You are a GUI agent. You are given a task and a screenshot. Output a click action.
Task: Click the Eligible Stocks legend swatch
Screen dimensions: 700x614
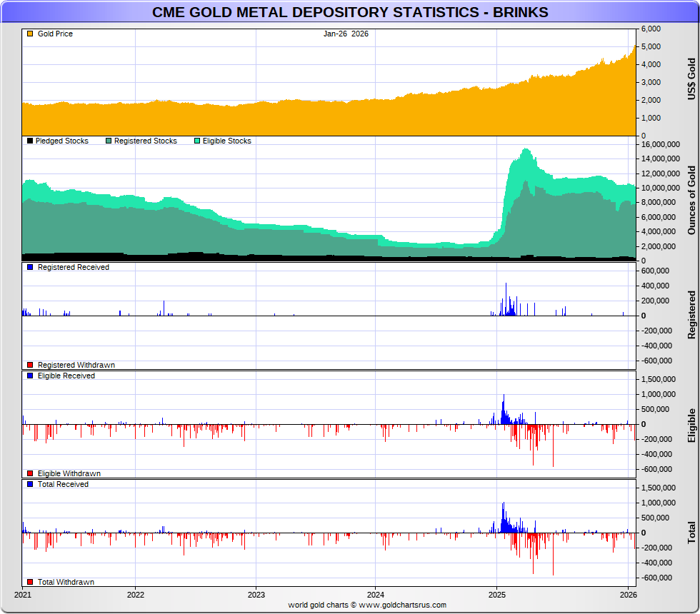pyautogui.click(x=197, y=141)
